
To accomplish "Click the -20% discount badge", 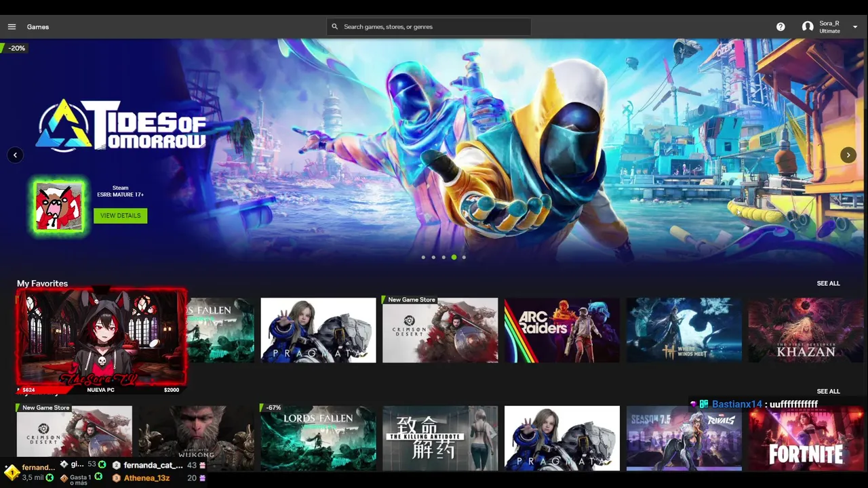I will tap(16, 48).
